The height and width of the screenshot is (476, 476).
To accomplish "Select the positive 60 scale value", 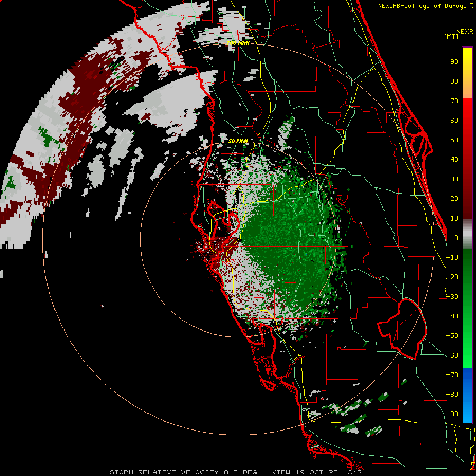I will tap(454, 120).
